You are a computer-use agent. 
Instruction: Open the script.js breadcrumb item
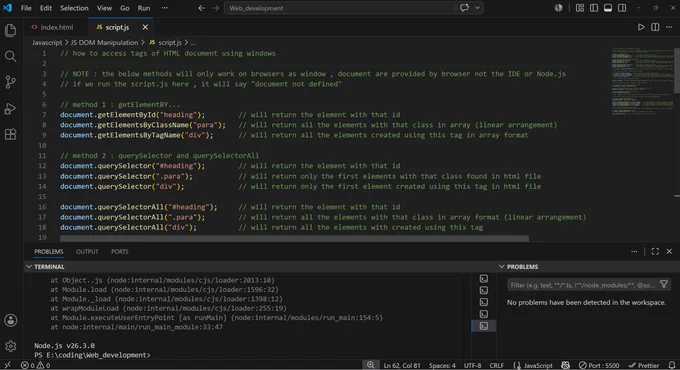pyautogui.click(x=165, y=43)
